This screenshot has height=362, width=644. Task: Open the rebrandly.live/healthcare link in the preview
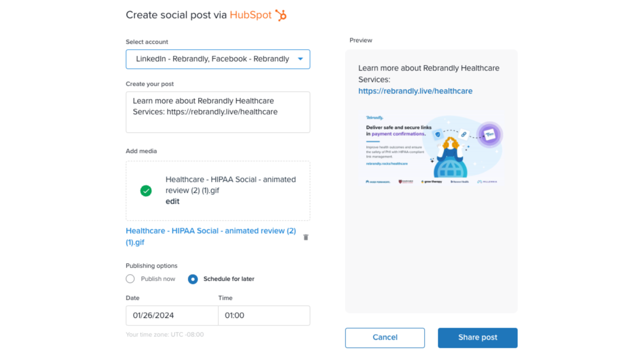415,91
